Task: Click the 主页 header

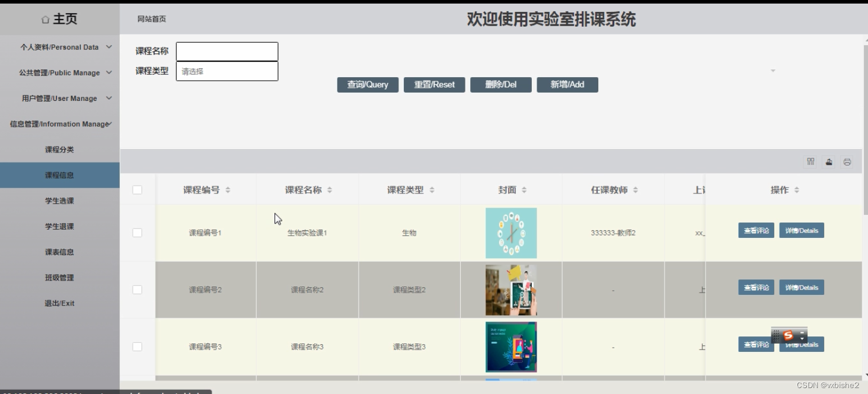Action: (x=60, y=19)
